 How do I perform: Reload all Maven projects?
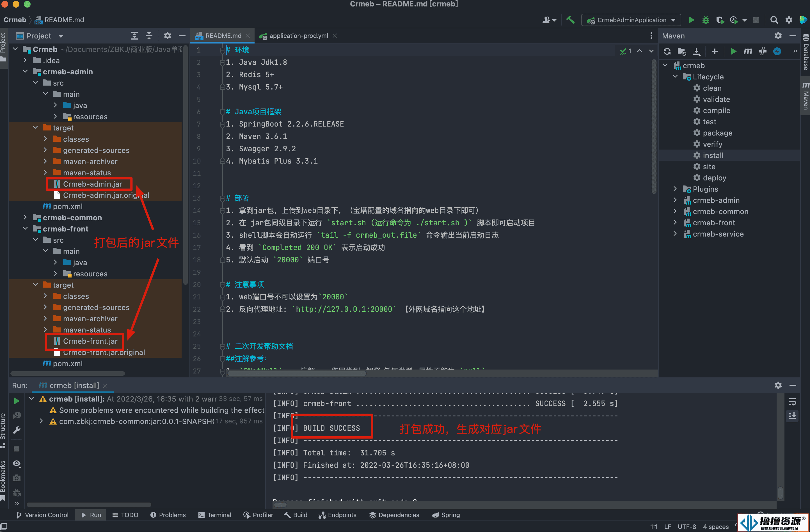pyautogui.click(x=667, y=51)
